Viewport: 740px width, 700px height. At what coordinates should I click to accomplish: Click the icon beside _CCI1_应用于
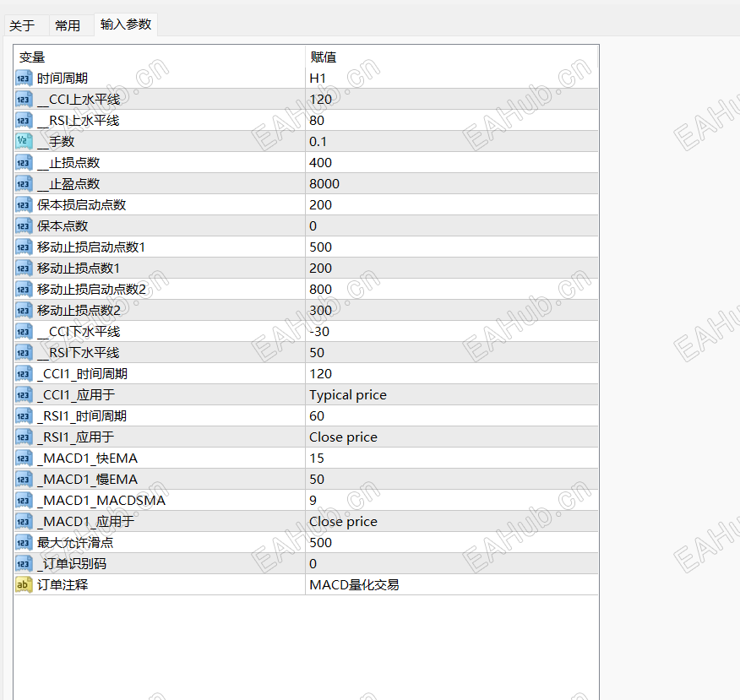click(24, 395)
